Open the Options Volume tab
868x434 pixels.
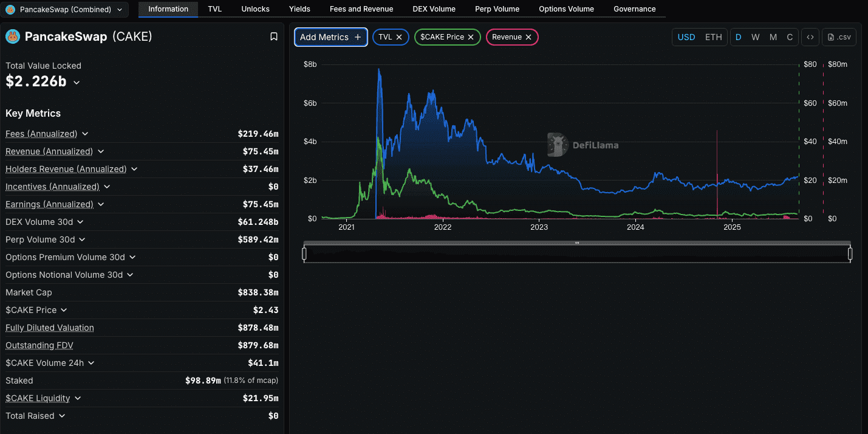point(566,9)
